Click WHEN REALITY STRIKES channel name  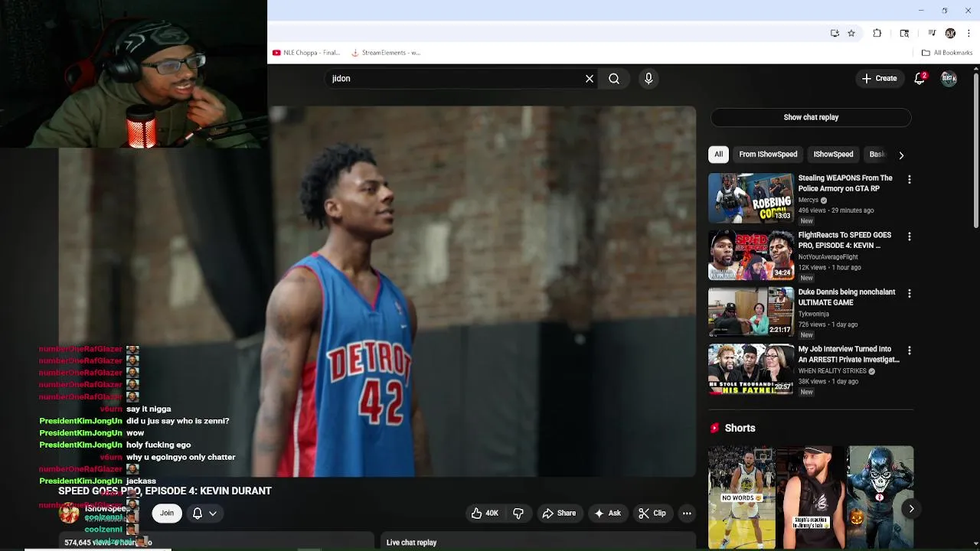tap(832, 371)
